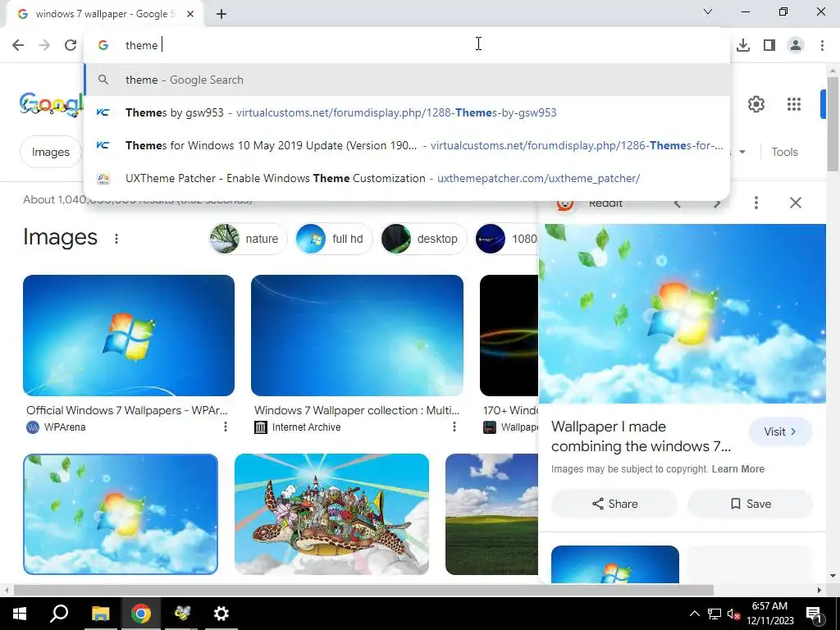
Task: Filter images by the '1080' chip
Action: click(506, 239)
